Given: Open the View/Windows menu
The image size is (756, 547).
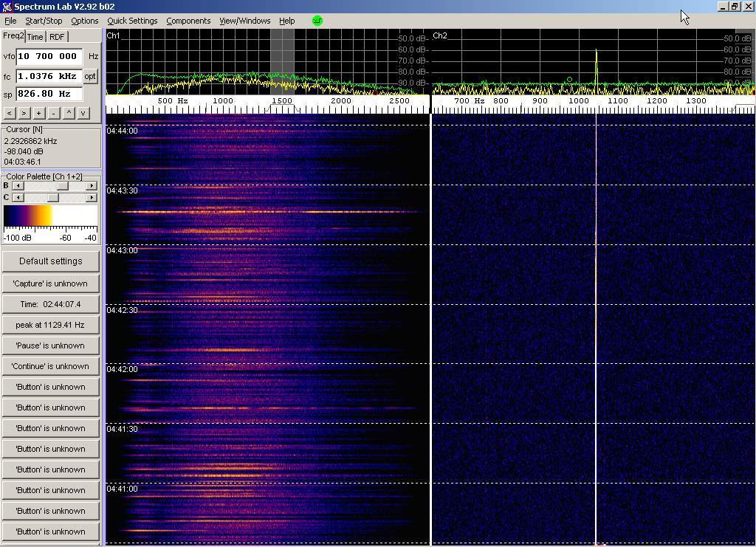Looking at the screenshot, I should [244, 21].
